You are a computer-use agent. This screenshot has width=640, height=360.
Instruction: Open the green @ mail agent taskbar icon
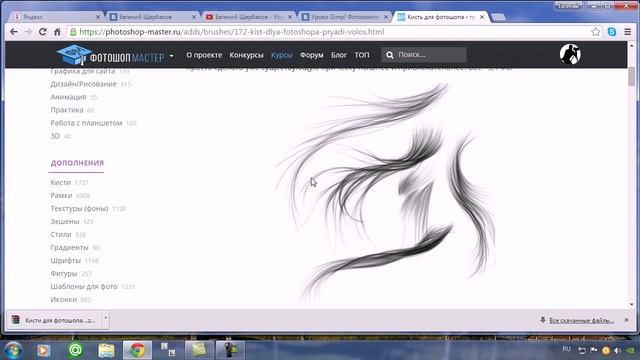[x=75, y=350]
